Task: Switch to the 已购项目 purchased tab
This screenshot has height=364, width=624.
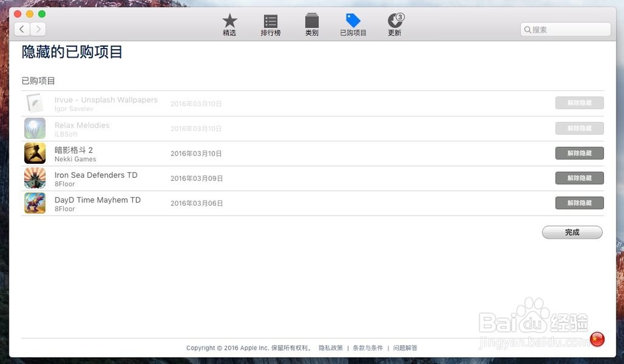Action: (353, 25)
